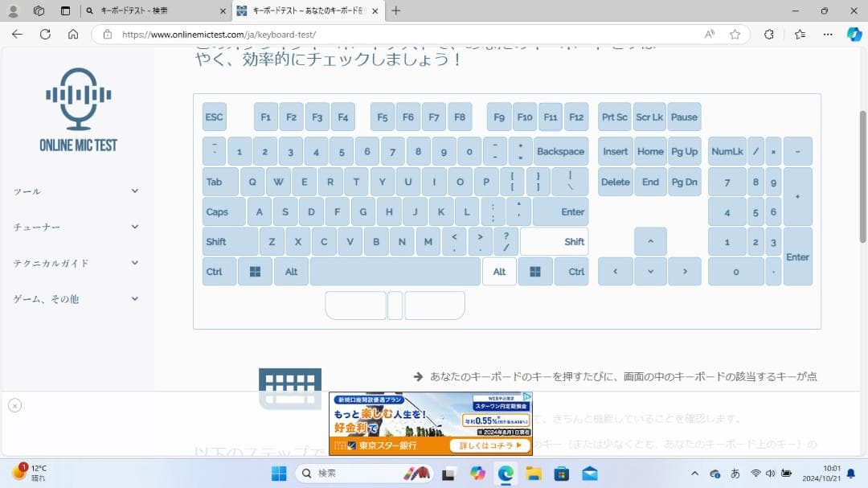Click the Online Mic Test microphone logo
This screenshot has height=488, width=868.
click(x=77, y=100)
